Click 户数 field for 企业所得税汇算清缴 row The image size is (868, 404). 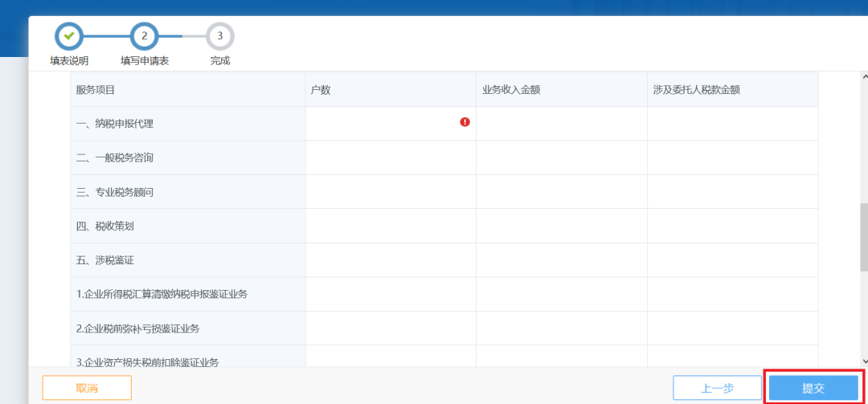click(x=391, y=295)
